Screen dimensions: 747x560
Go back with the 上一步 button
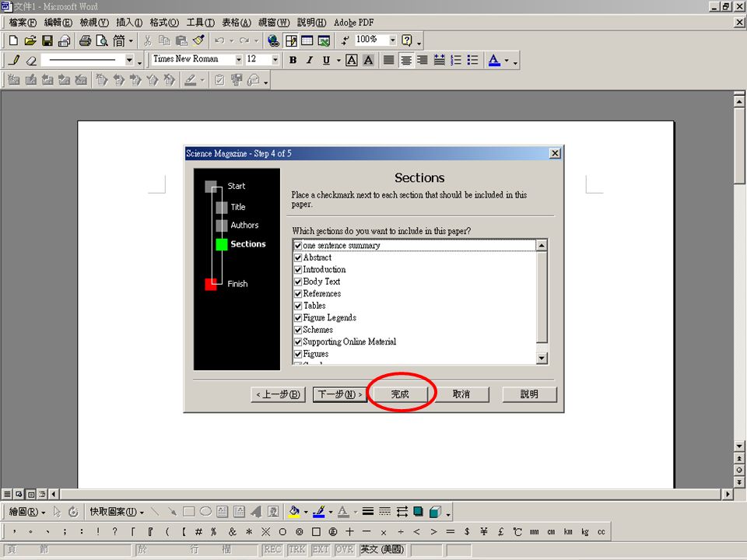279,394
